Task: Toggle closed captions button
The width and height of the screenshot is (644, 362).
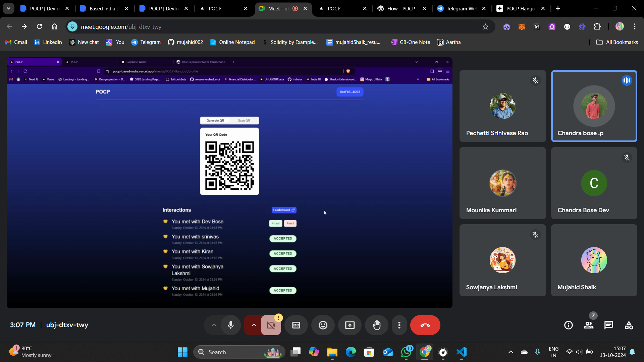Action: coord(296,325)
